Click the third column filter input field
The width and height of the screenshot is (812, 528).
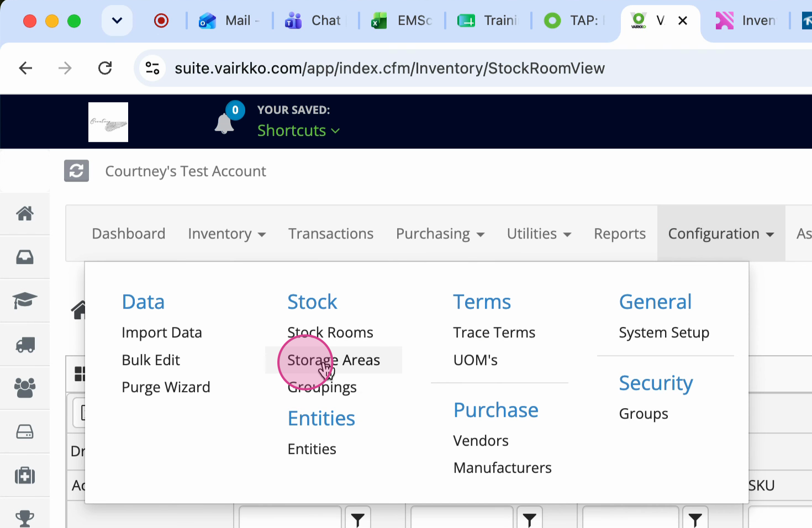pyautogui.click(x=630, y=519)
